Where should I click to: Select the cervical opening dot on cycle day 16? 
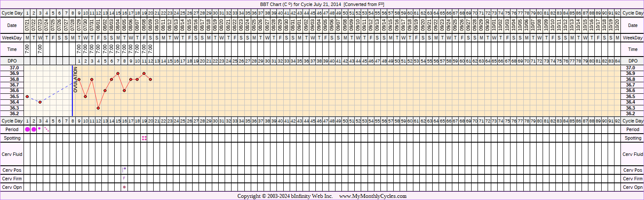[x=124, y=187]
